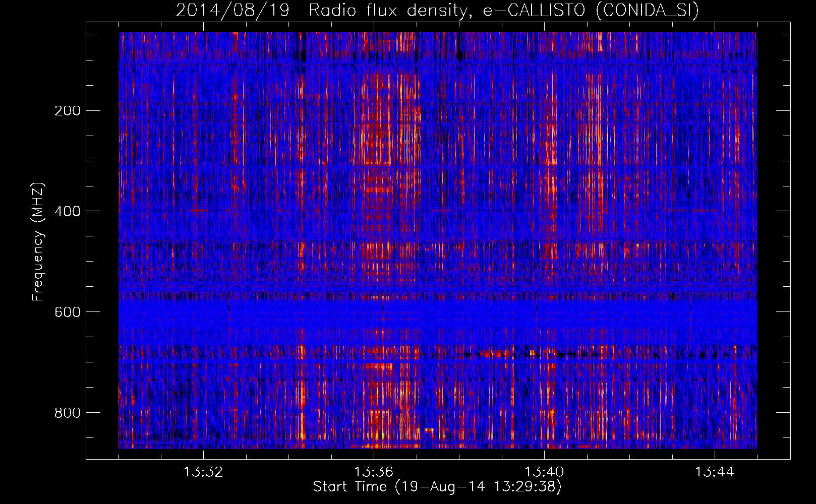Click the '400' frequency tick label
The height and width of the screenshot is (504, 816).
(x=68, y=211)
